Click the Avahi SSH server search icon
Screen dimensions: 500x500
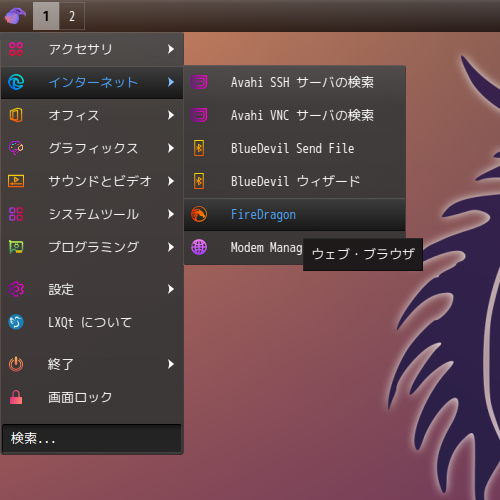(199, 82)
